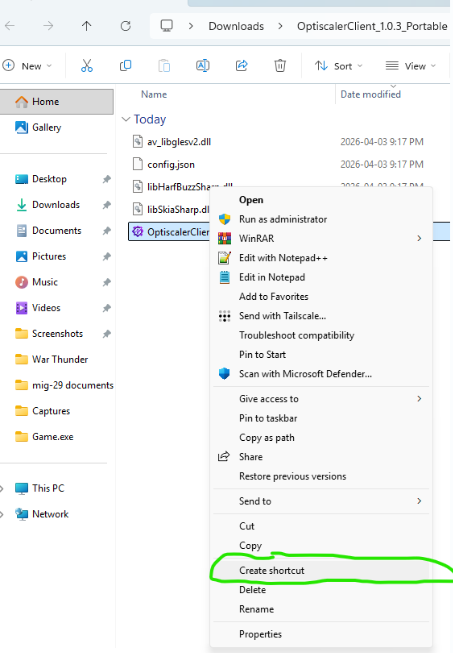This screenshot has height=653, width=453.
Task: Click the Cut scissors icon in toolbar
Action: (x=87, y=66)
